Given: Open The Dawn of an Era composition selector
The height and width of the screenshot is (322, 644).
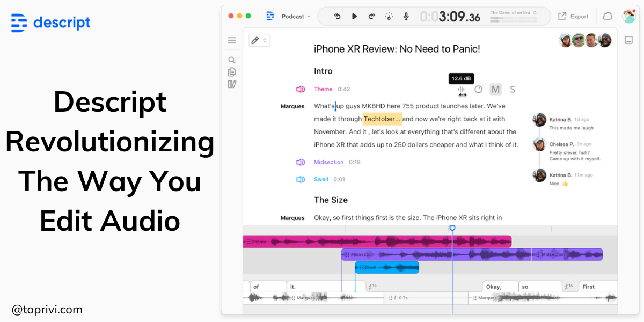Looking at the screenshot, I should click(x=513, y=12).
